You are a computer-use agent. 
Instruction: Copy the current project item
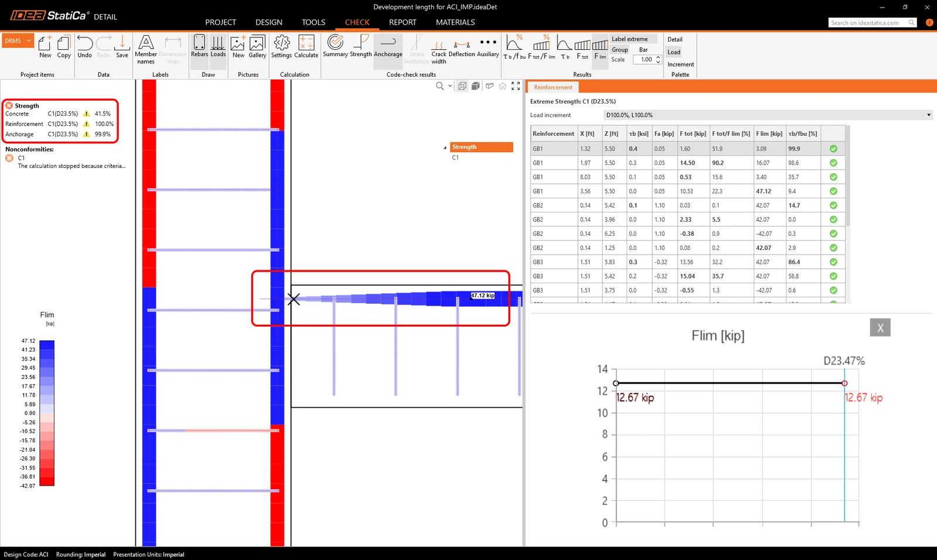point(64,47)
